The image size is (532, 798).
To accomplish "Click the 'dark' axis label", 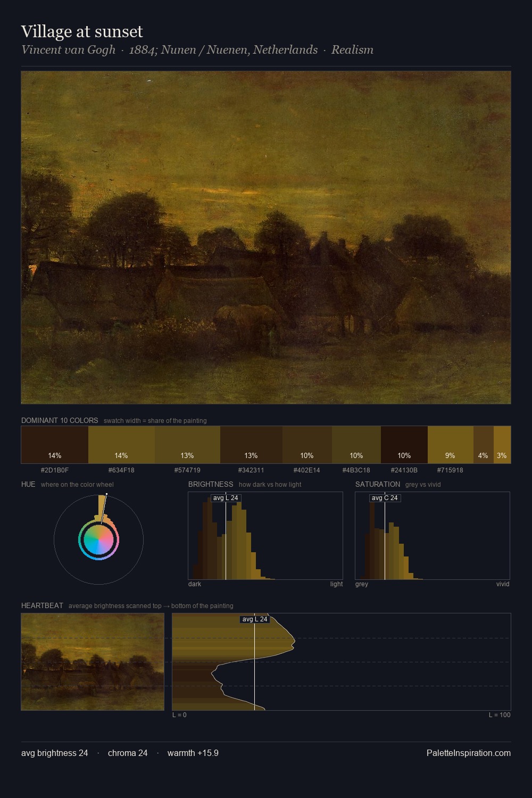I will [x=195, y=584].
